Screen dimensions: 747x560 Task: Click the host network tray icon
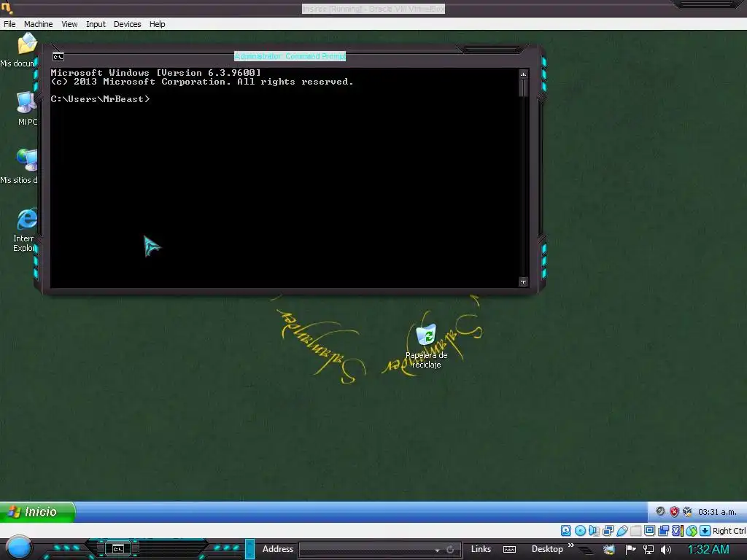[649, 550]
